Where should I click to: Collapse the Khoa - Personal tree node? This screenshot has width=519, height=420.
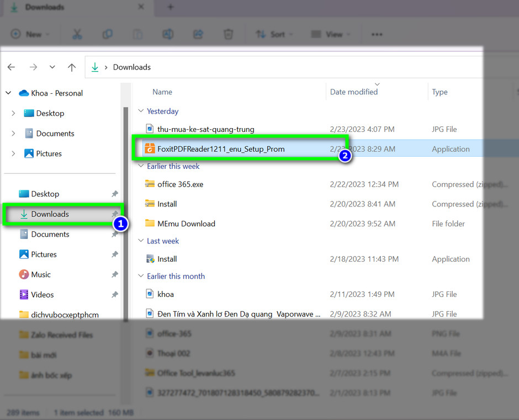(x=9, y=93)
